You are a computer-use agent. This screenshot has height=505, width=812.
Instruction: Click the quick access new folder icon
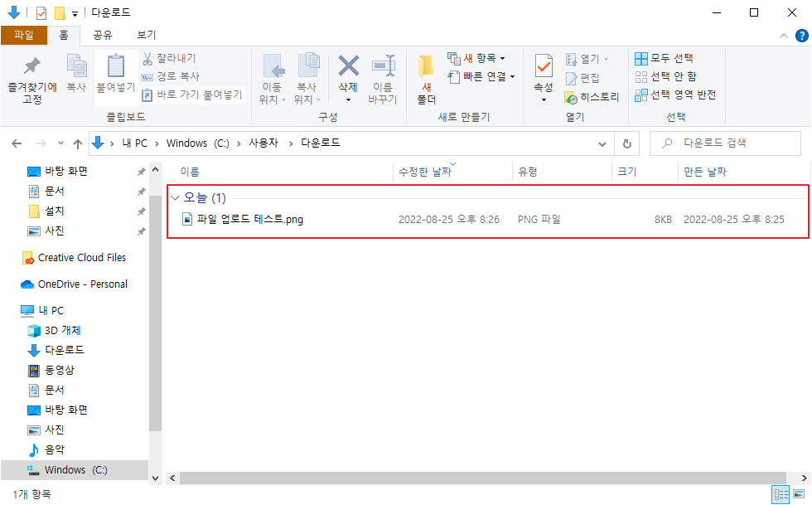coord(60,13)
